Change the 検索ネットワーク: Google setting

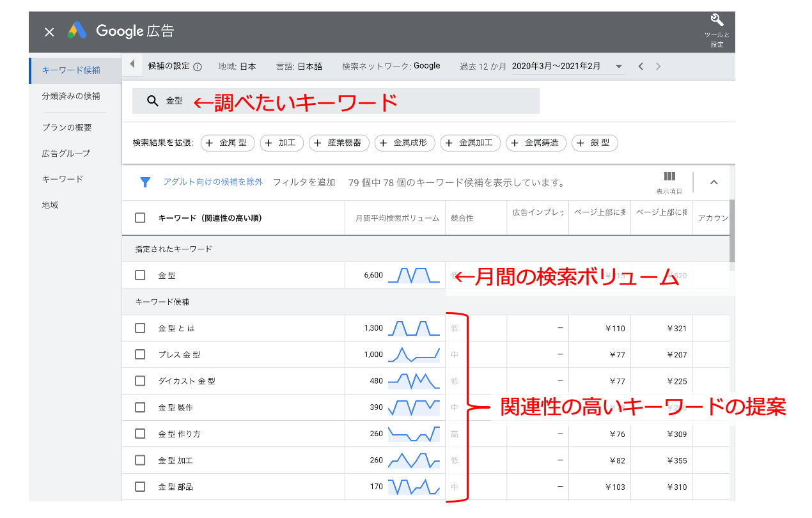point(391,66)
